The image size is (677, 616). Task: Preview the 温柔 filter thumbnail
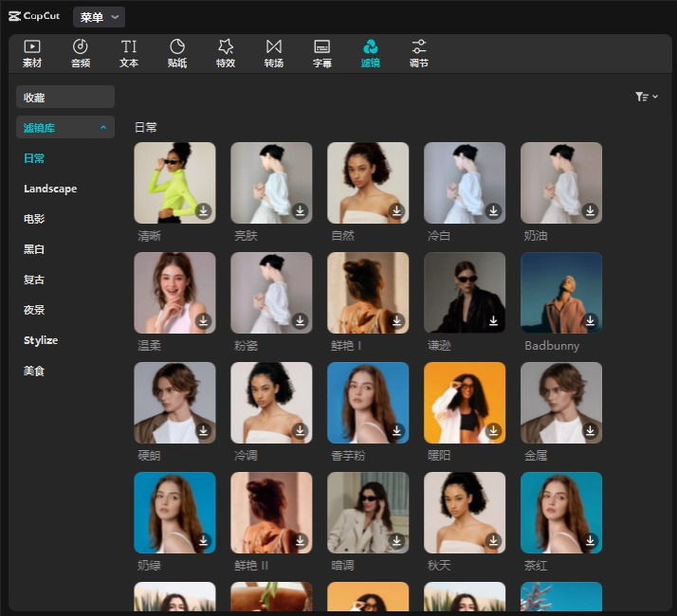(x=174, y=293)
